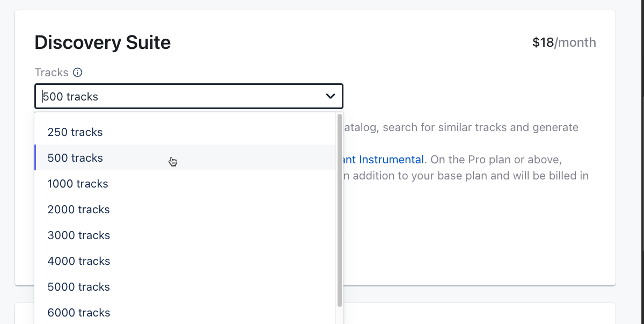Click the Discovery Suite heading

click(103, 42)
